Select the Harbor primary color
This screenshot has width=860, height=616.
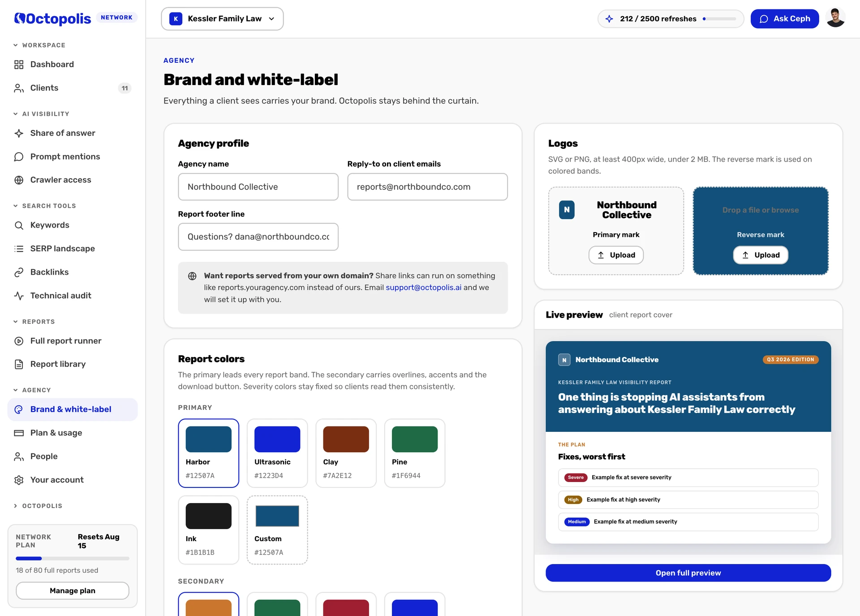pyautogui.click(x=208, y=453)
